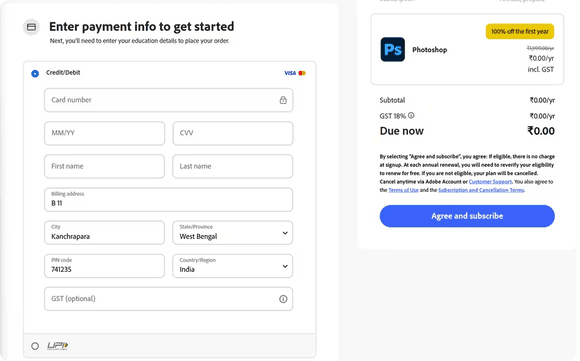Click the 100% off the first year badge

pyautogui.click(x=520, y=31)
